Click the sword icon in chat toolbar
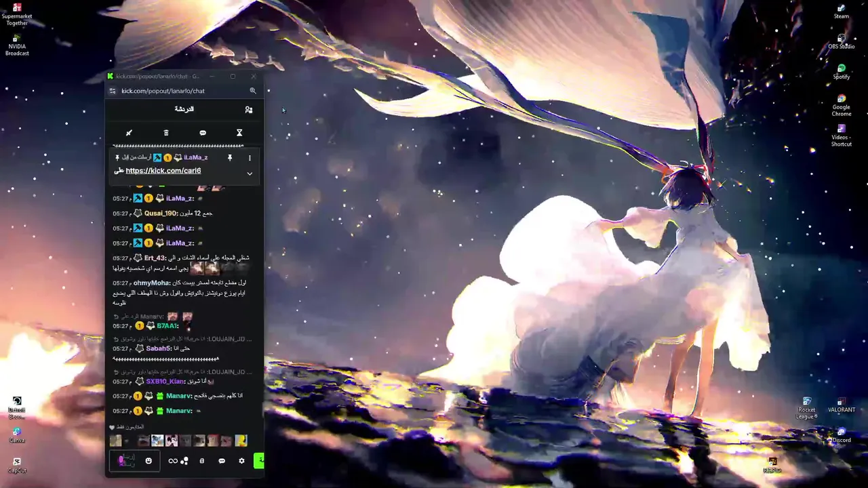This screenshot has width=868, height=488. point(129,133)
